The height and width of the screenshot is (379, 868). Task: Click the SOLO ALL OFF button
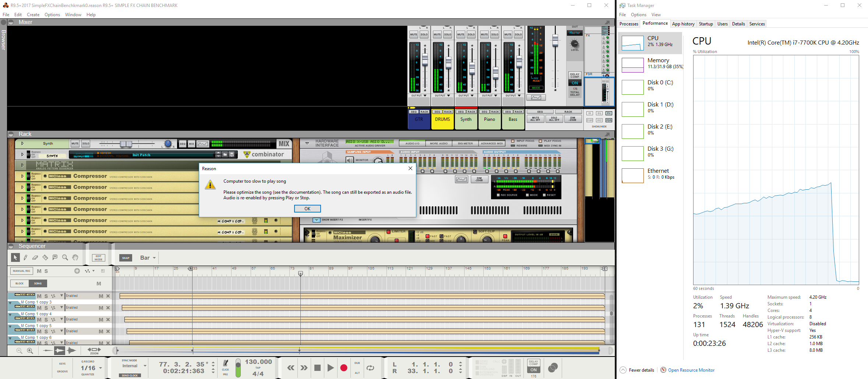coord(554,119)
